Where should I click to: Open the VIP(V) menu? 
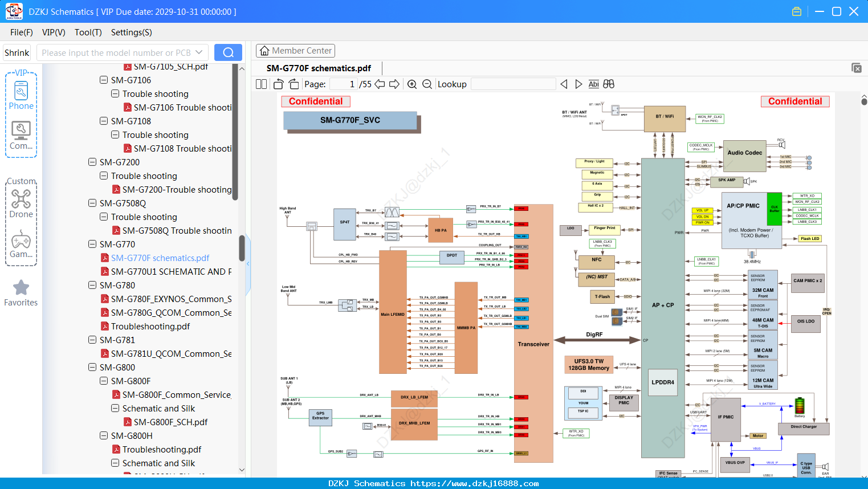(54, 32)
